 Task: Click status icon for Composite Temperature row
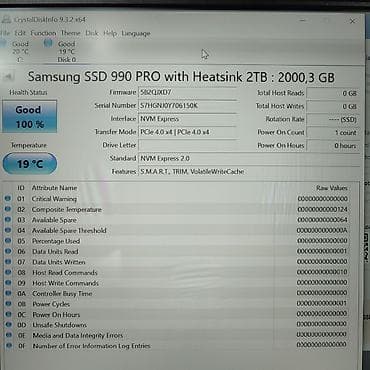point(8,209)
